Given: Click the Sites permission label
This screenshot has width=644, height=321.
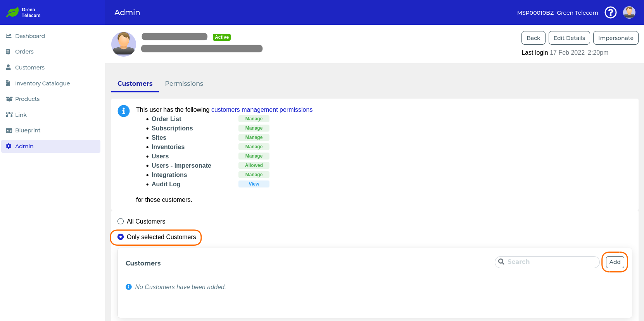Looking at the screenshot, I should click(x=159, y=137).
